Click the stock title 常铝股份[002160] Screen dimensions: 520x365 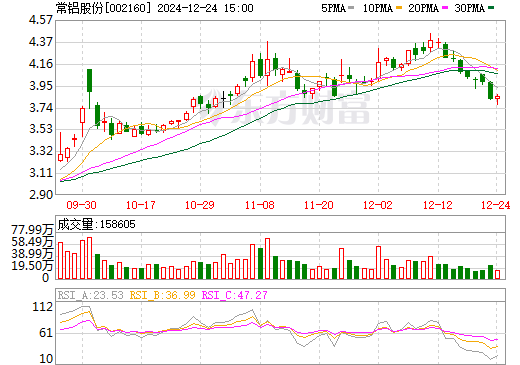[x=103, y=8]
